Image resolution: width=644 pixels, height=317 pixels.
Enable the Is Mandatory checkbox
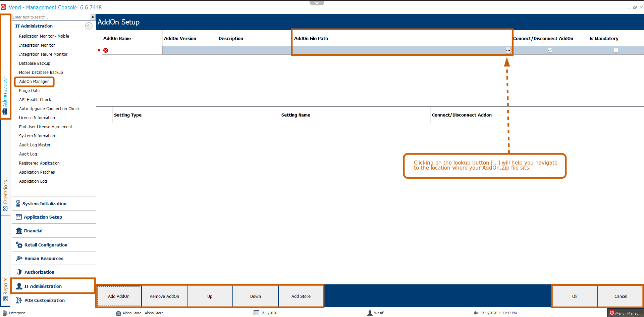click(x=616, y=50)
